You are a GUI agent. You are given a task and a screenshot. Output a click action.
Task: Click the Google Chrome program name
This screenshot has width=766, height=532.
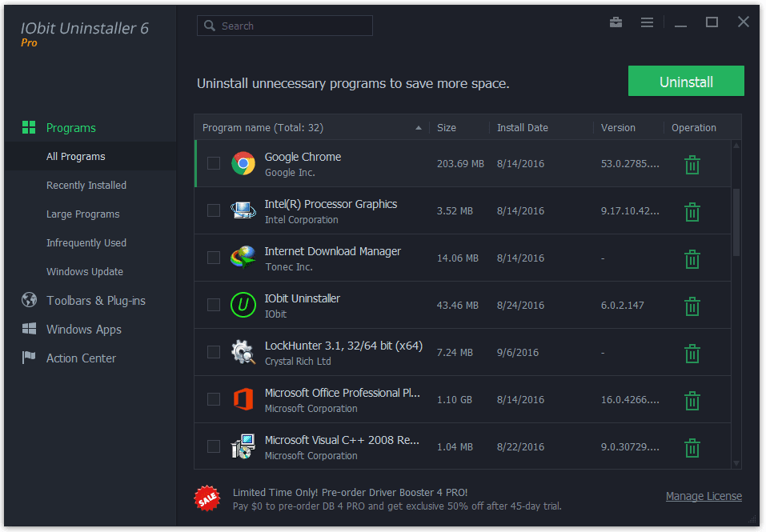303,157
